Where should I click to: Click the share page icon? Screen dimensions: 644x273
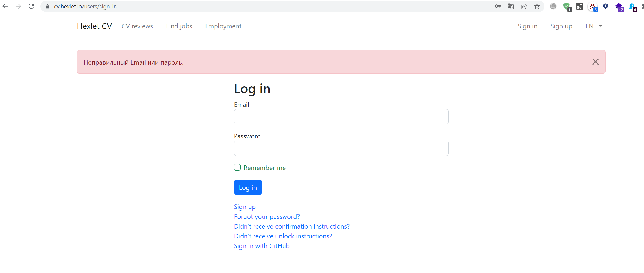coord(524,6)
